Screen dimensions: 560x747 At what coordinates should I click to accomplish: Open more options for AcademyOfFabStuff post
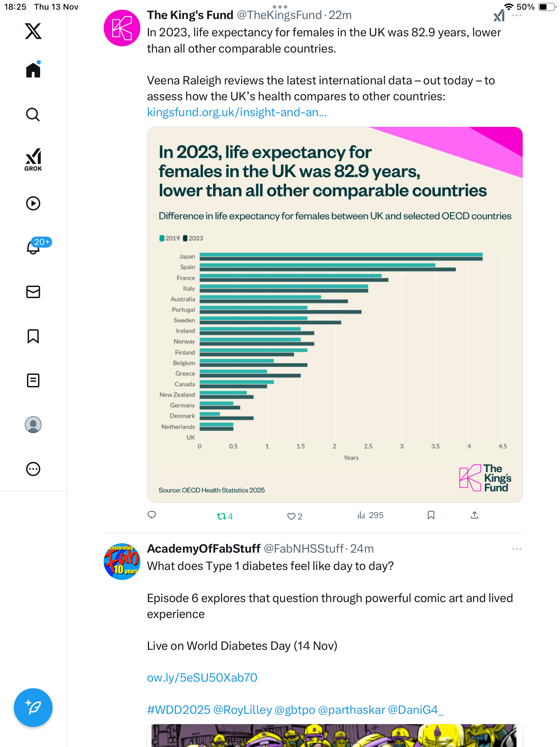click(517, 549)
